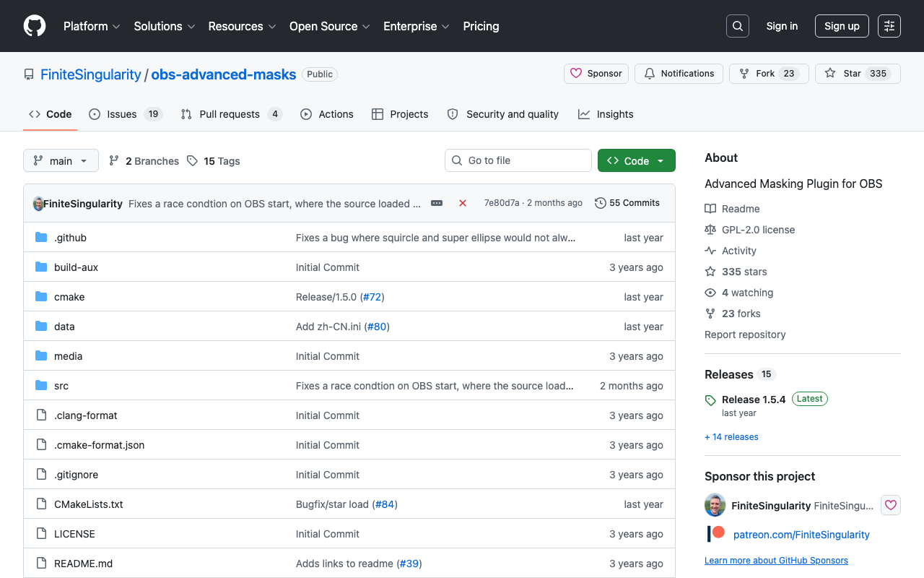Open the Notifications bell button
924x578 pixels.
[679, 74]
